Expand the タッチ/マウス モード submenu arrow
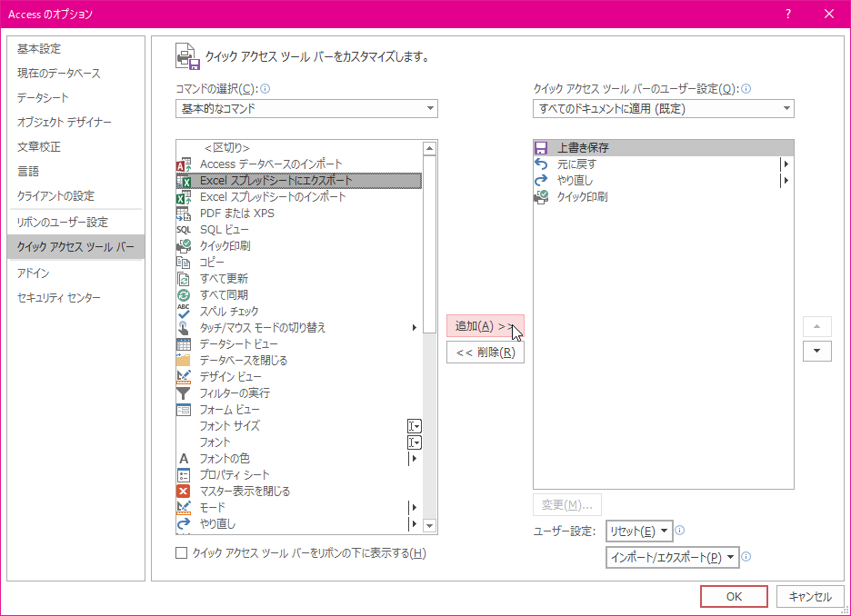The height and width of the screenshot is (616, 851). click(414, 327)
